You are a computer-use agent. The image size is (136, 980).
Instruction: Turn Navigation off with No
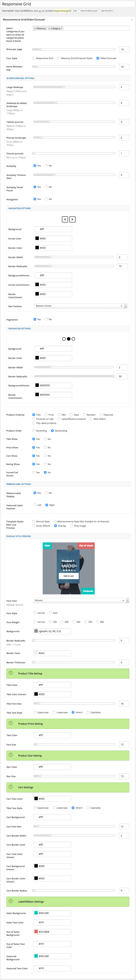(46, 199)
